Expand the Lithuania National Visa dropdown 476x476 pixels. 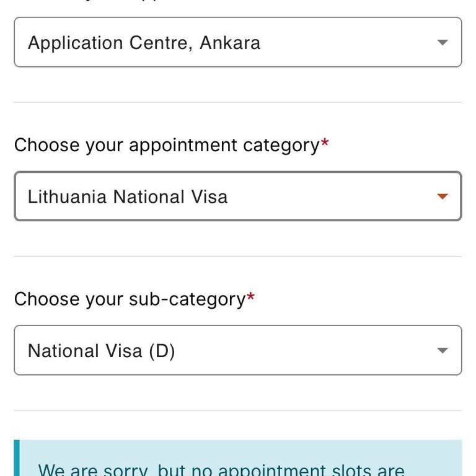coord(237,196)
